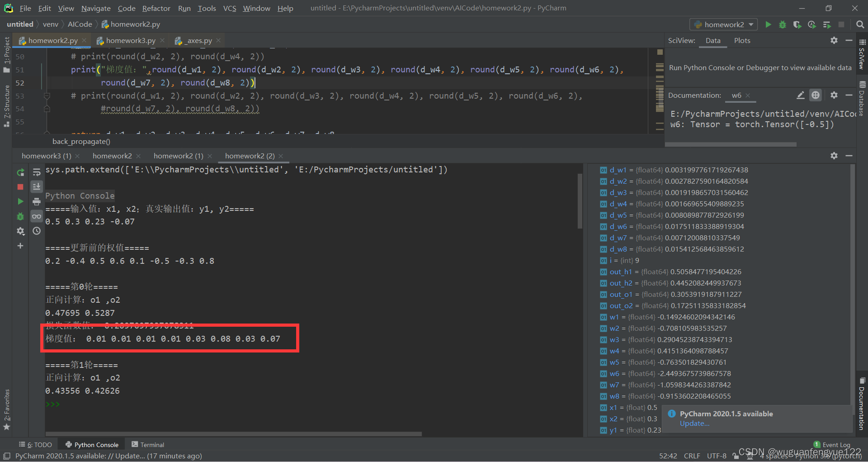This screenshot has width=868, height=462.
Task: Open SciView panel settings gear
Action: 834,40
